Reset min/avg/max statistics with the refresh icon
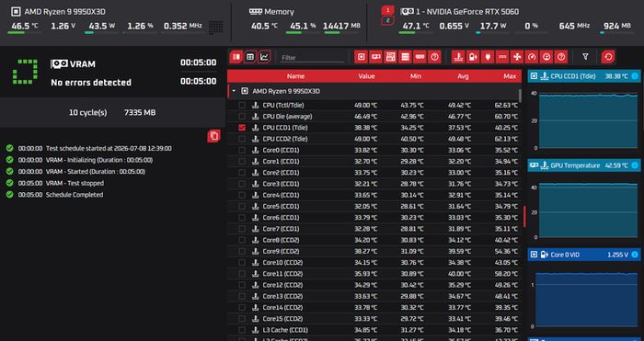This screenshot has height=341, width=644. (608, 57)
